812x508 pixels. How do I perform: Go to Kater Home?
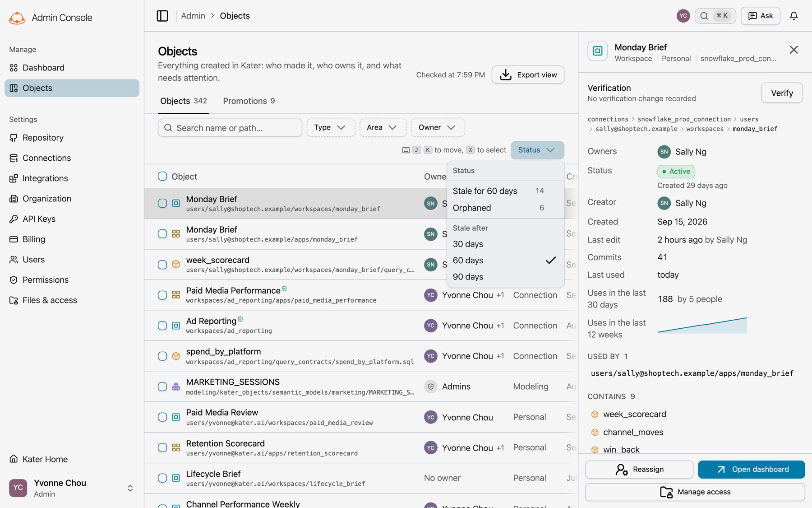coord(72,459)
